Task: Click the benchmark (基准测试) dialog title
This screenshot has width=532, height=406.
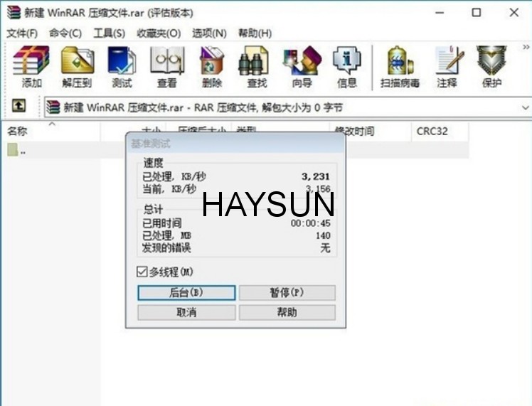Action: (x=151, y=144)
